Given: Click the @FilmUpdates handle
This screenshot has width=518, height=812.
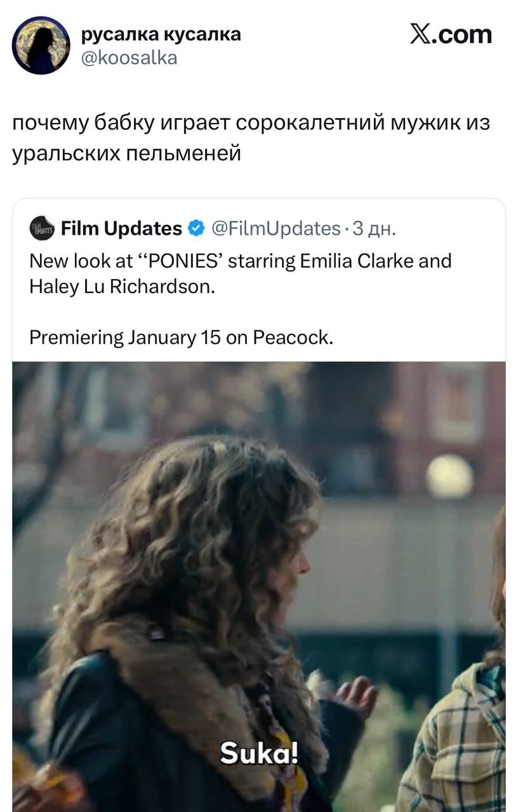Looking at the screenshot, I should pos(276,228).
